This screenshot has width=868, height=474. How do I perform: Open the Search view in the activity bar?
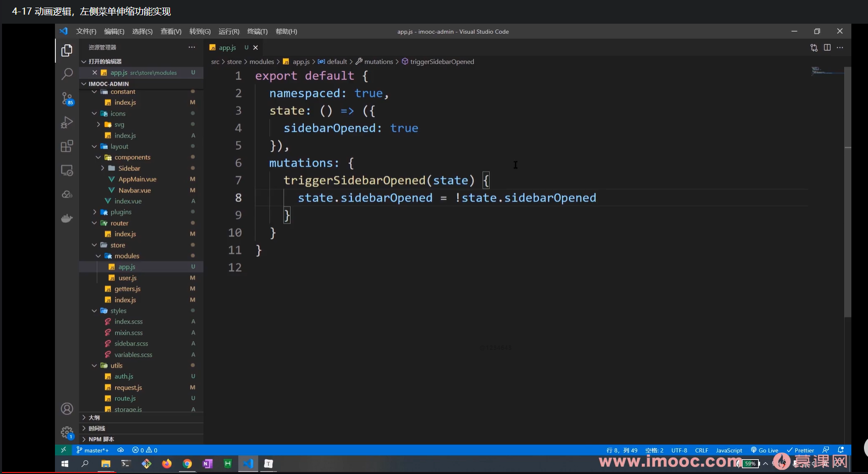pyautogui.click(x=67, y=75)
